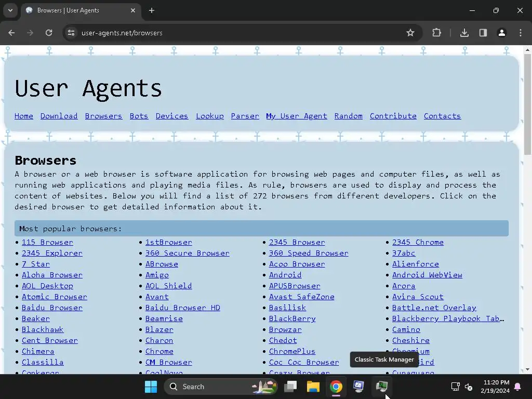Expand the tab search dropdown
The height and width of the screenshot is (399, 532).
(x=10, y=10)
